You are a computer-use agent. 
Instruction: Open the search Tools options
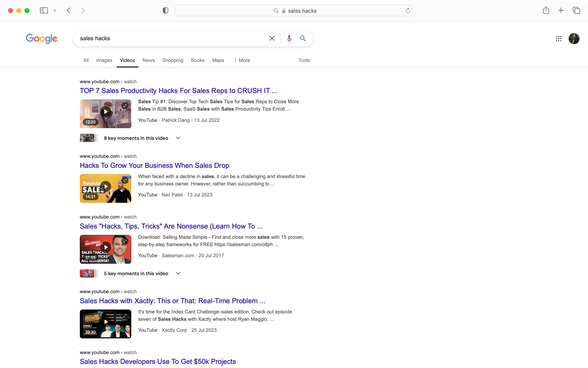coord(304,60)
